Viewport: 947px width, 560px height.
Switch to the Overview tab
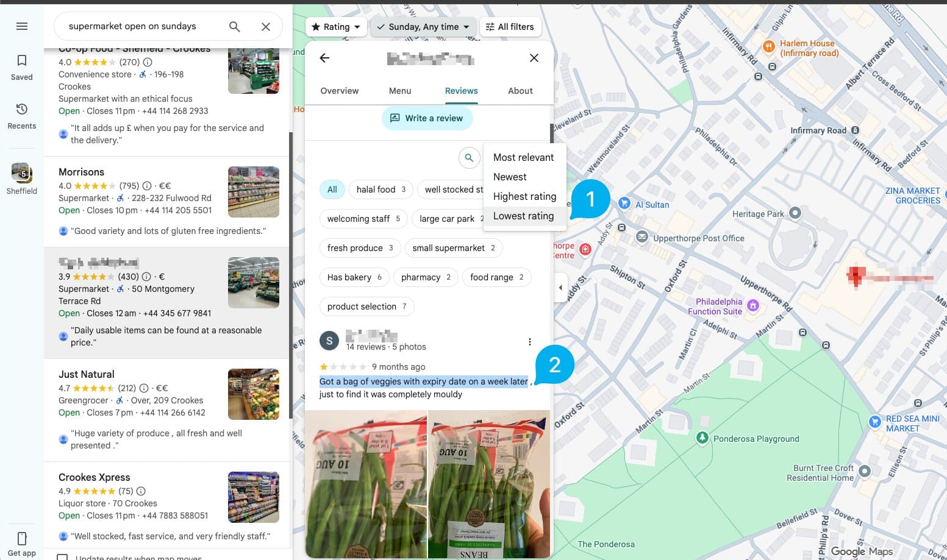340,91
